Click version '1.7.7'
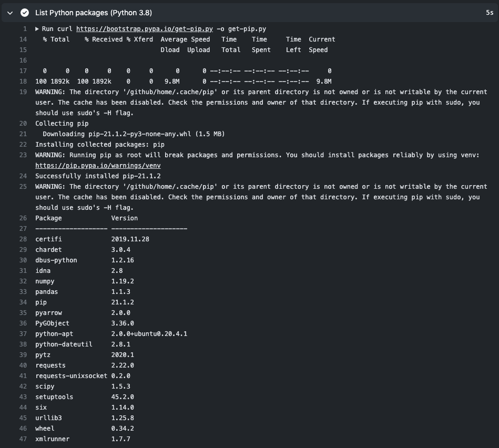 click(x=120, y=439)
